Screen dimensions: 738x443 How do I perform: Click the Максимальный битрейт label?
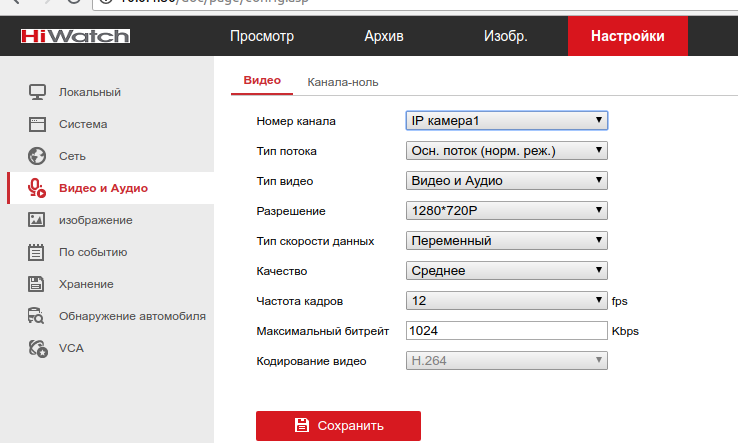point(322,331)
